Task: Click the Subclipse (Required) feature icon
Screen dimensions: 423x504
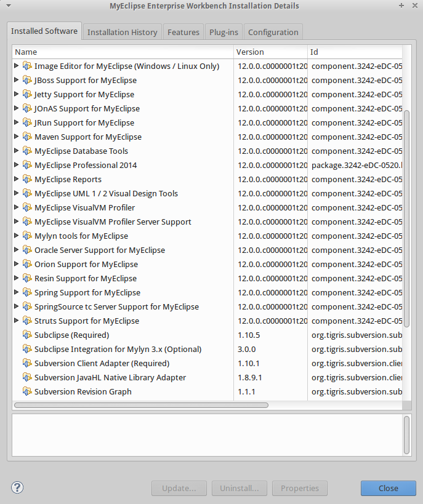Action: pyautogui.click(x=27, y=335)
